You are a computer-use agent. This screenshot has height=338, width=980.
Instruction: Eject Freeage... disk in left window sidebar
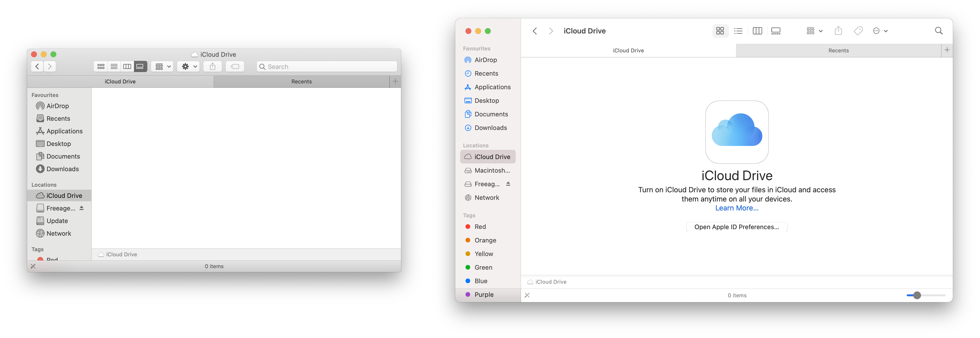tap(81, 208)
